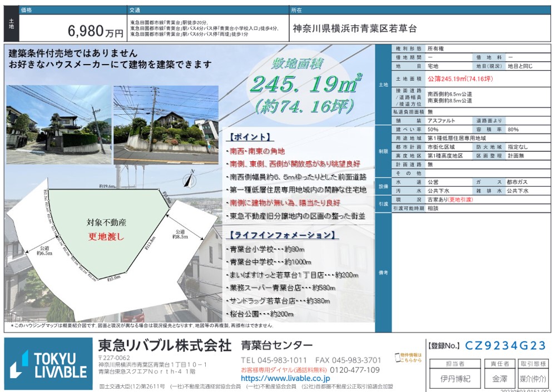Viewport: 555px width, 392px height.
Task: Click the 【ライフインフォメーション】 heading
Action: (282, 235)
